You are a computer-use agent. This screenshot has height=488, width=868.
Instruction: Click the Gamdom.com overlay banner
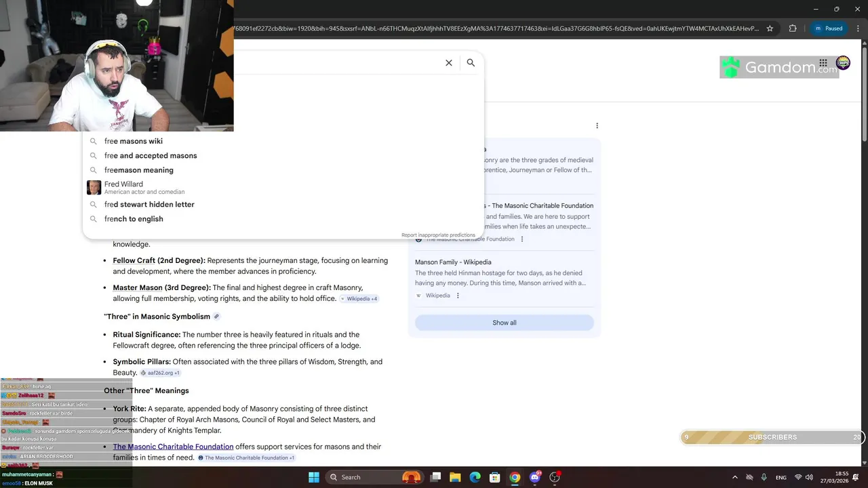[779, 67]
